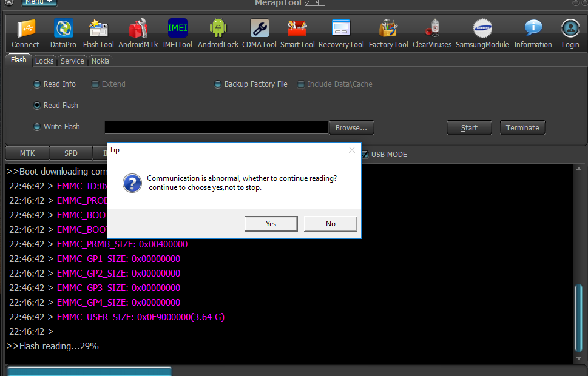Open the IMEITool icon

click(177, 29)
